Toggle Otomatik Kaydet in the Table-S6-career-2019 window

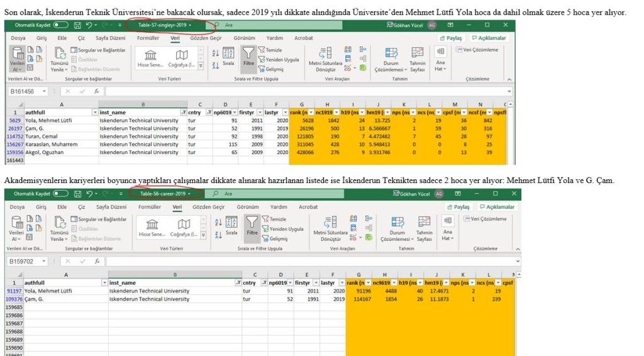coord(61,194)
